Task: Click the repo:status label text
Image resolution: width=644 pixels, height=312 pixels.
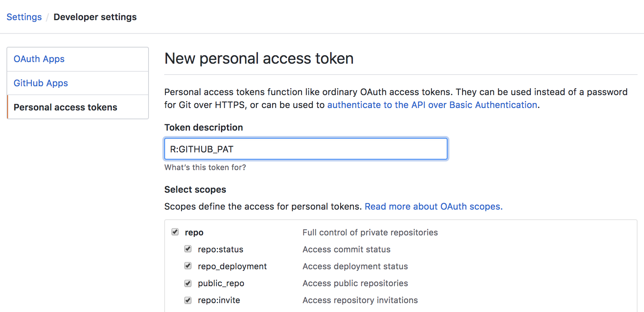Action: point(220,249)
